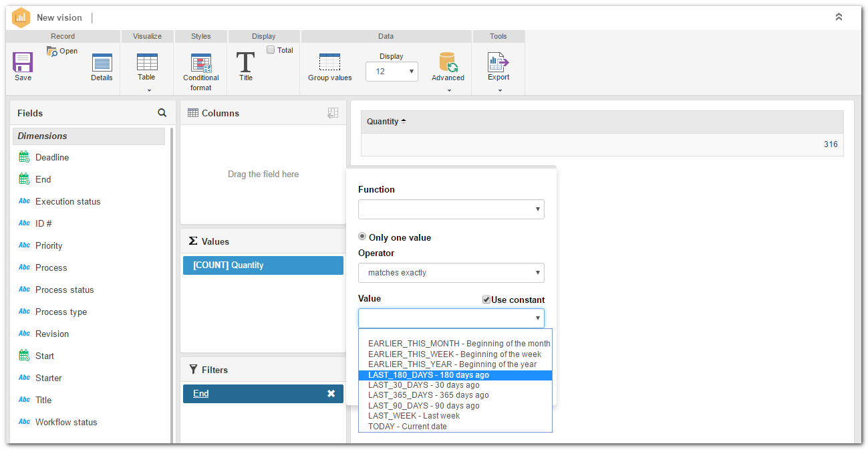The height and width of the screenshot is (450, 868).
Task: Choose LAST_90_DAYS option
Action: coord(455,406)
